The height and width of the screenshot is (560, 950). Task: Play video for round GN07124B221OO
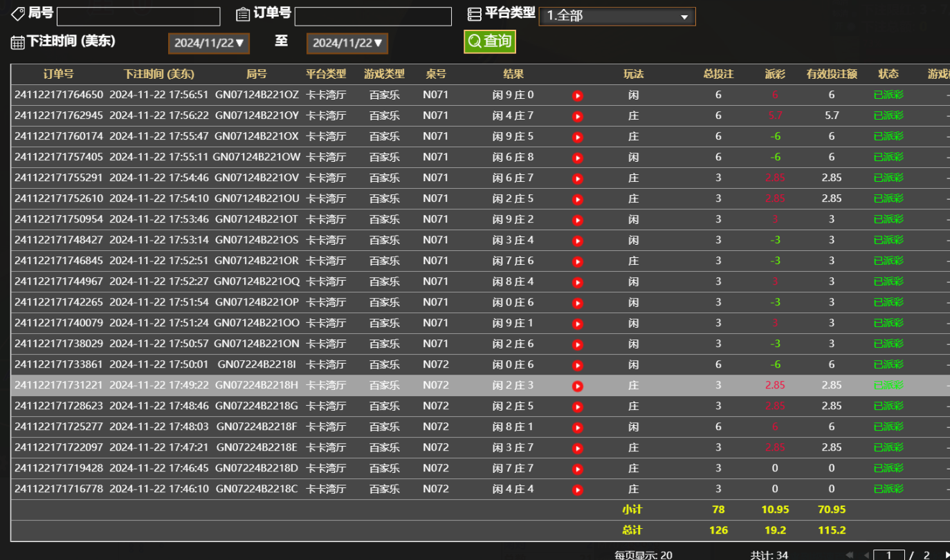(578, 324)
